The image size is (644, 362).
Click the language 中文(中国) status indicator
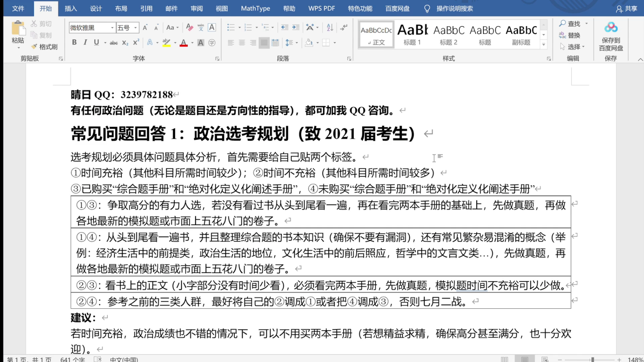click(124, 359)
